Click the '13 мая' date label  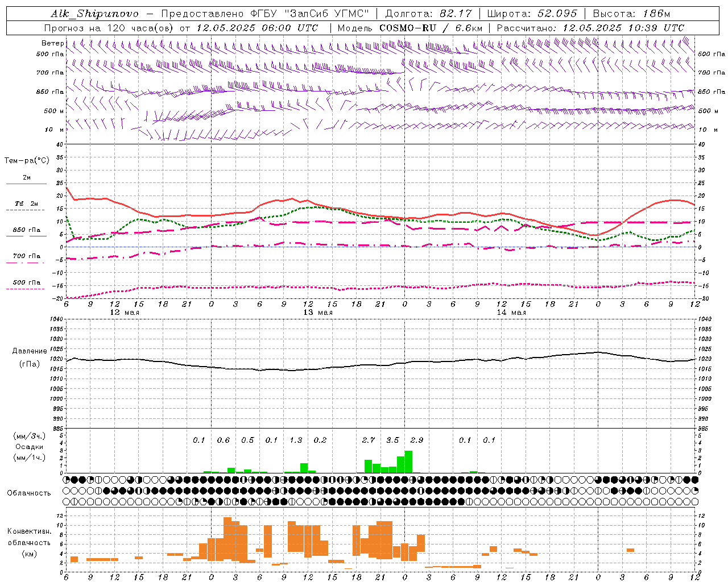[x=318, y=313]
